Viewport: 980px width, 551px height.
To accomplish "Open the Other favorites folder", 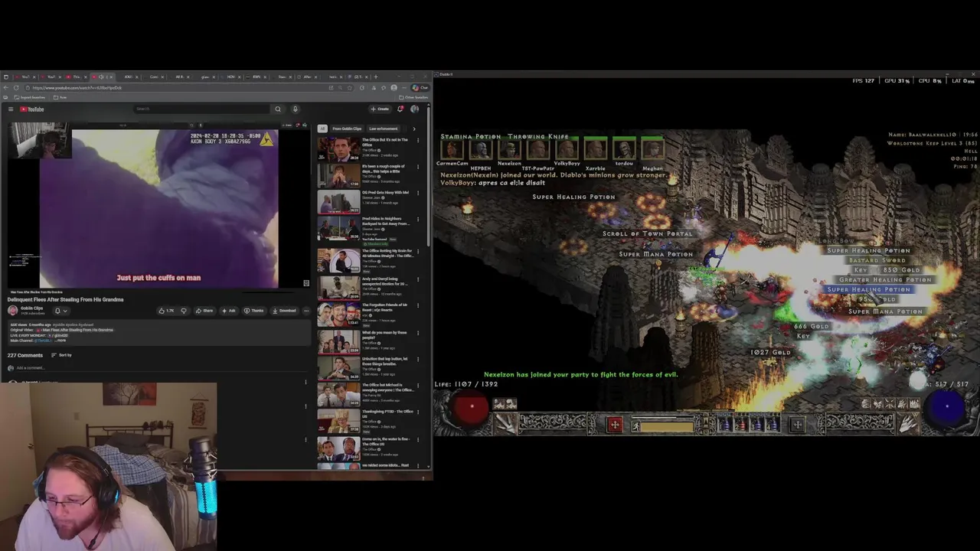I will (x=413, y=97).
